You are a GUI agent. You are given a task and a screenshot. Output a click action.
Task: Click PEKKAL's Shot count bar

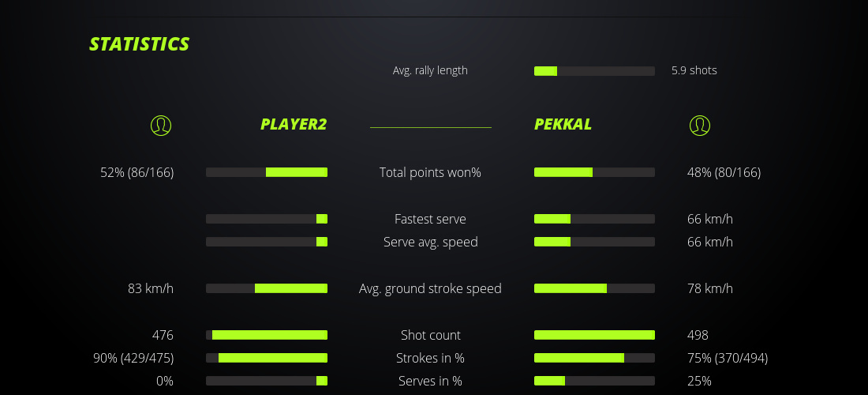594,335
